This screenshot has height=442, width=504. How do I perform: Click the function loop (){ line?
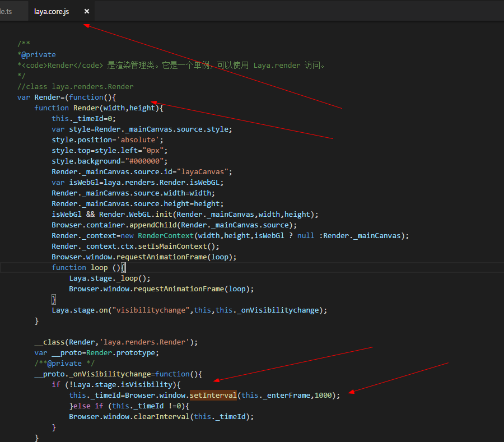tap(88, 267)
